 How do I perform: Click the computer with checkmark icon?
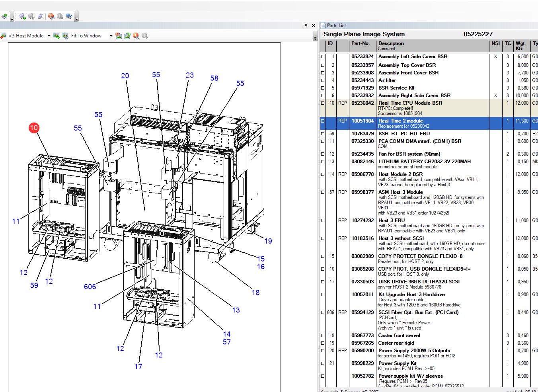coord(69,16)
